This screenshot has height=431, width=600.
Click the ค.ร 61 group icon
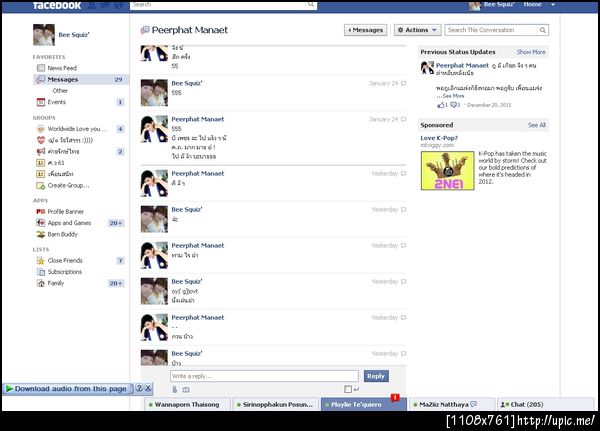click(x=41, y=163)
